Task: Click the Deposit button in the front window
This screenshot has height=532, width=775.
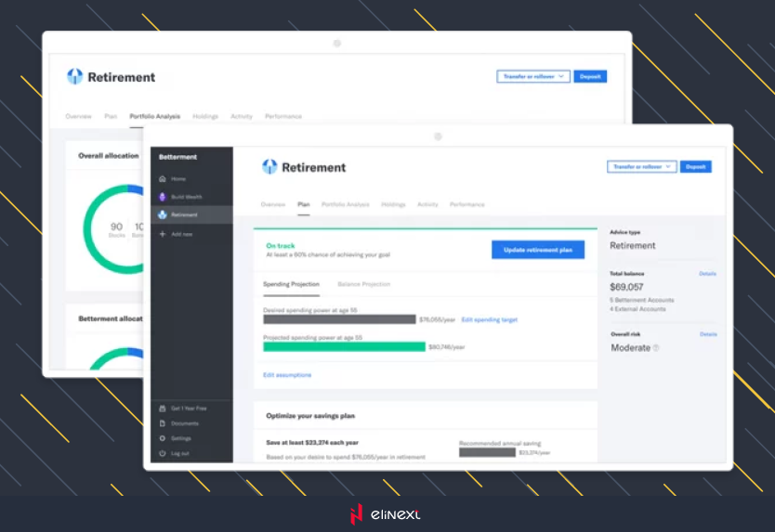Action: [695, 167]
